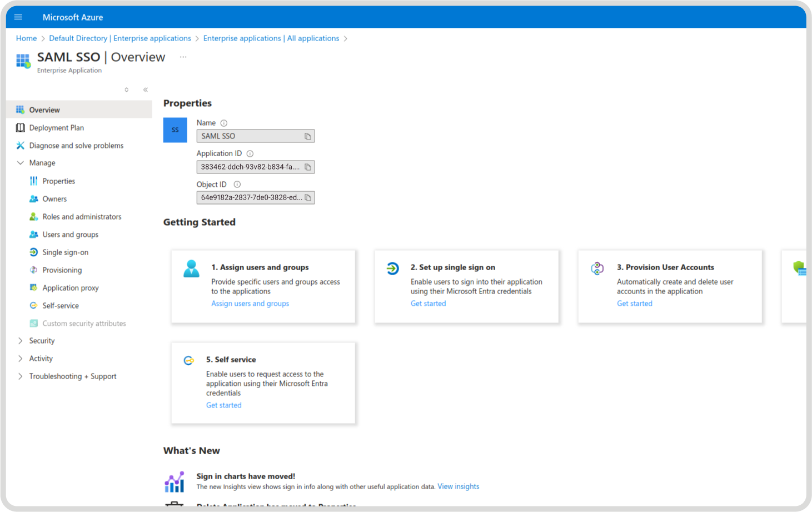
Task: Click Get started under Self service
Action: pos(224,405)
